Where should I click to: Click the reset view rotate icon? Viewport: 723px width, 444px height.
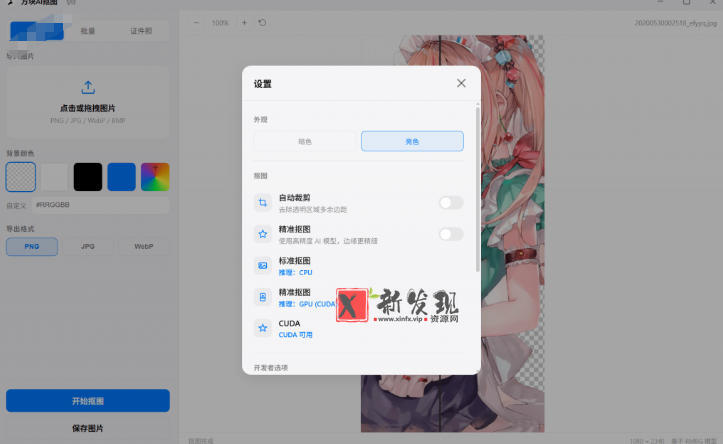[x=262, y=23]
